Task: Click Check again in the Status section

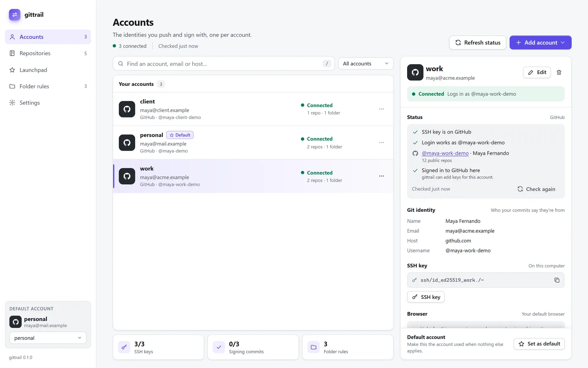Action: coord(536,189)
